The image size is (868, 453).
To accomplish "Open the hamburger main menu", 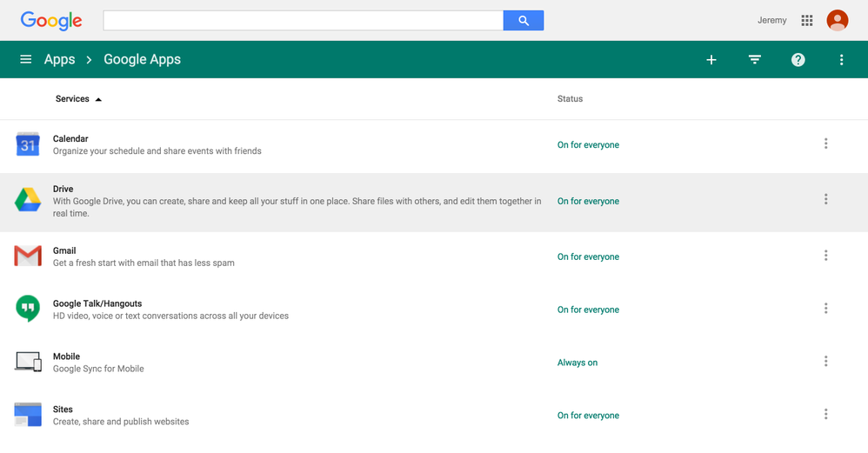I will [x=25, y=59].
